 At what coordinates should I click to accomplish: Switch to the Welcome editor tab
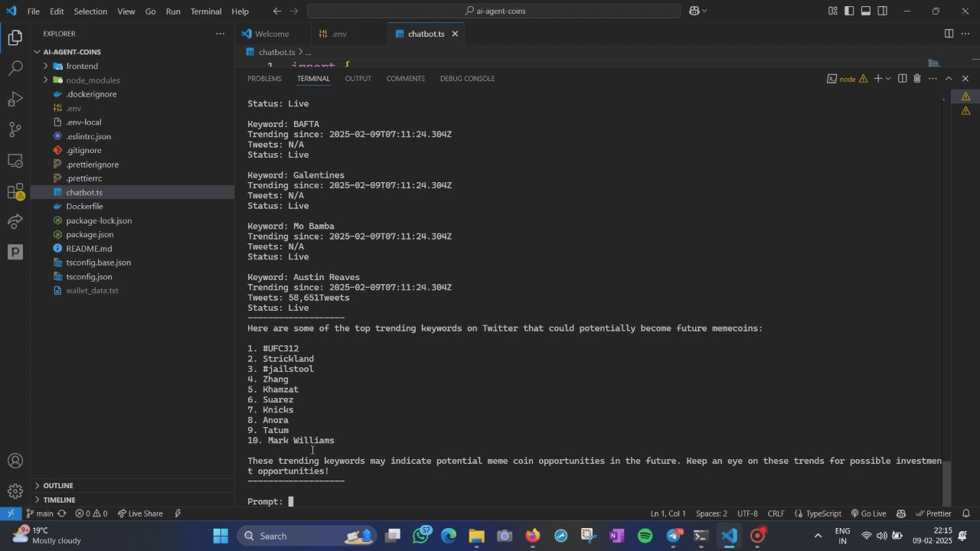tap(273, 34)
